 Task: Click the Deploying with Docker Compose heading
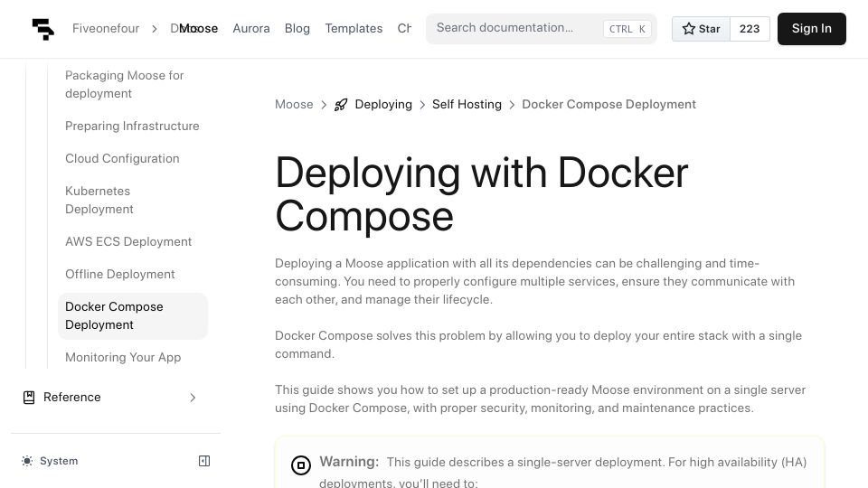click(482, 195)
